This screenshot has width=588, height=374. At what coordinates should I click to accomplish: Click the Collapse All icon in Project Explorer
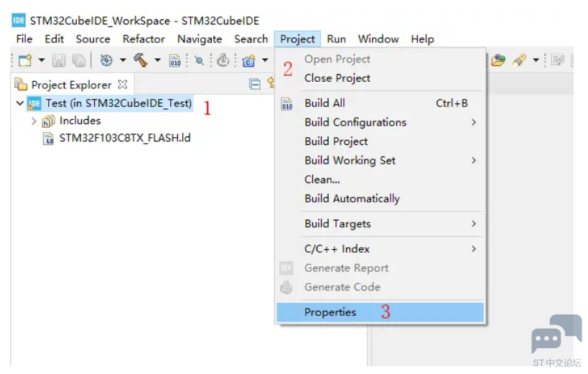click(255, 84)
